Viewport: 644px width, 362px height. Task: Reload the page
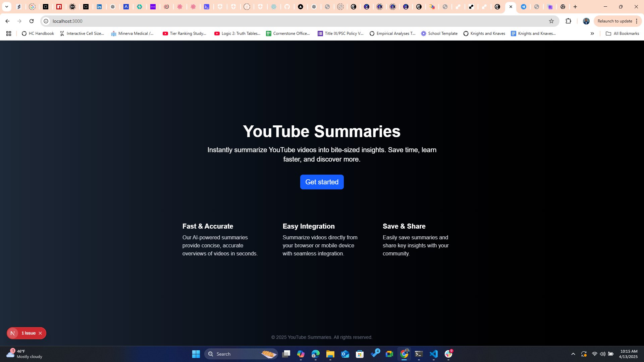coord(32,21)
